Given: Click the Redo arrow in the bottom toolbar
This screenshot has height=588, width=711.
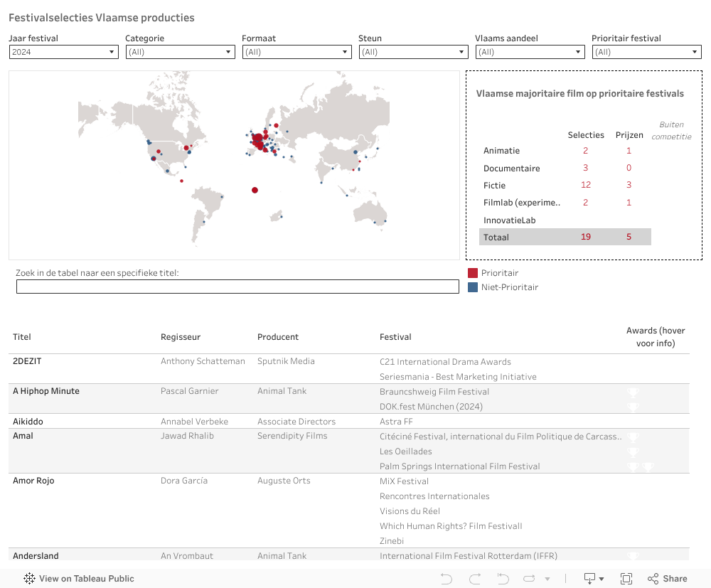Looking at the screenshot, I should coord(475,579).
